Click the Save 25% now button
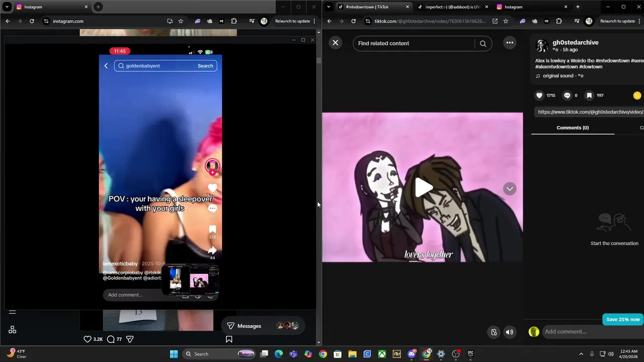 tap(623, 319)
